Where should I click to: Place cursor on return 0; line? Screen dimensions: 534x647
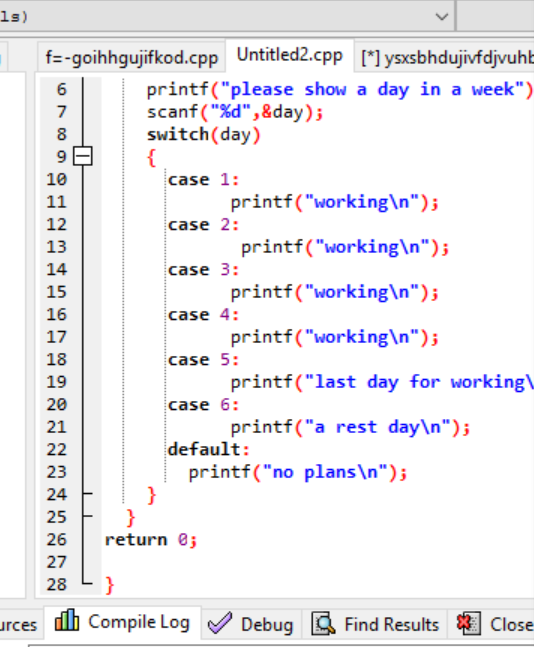(151, 539)
